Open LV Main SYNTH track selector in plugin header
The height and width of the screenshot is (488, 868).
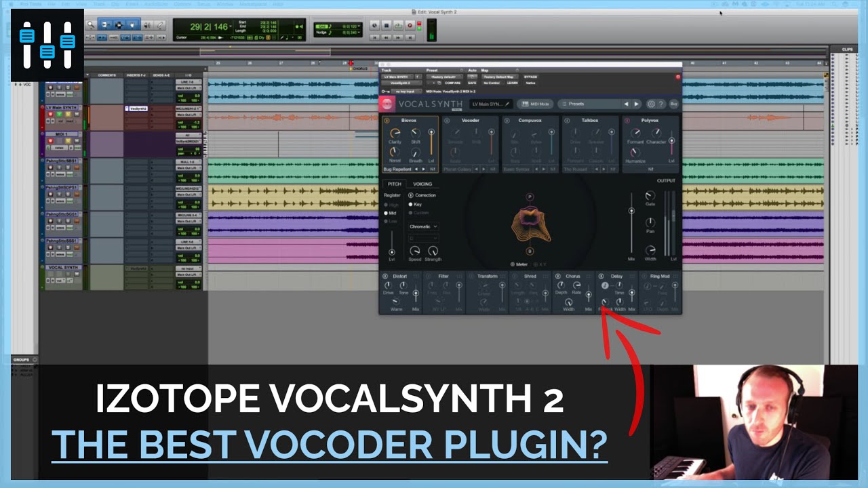coord(397,77)
